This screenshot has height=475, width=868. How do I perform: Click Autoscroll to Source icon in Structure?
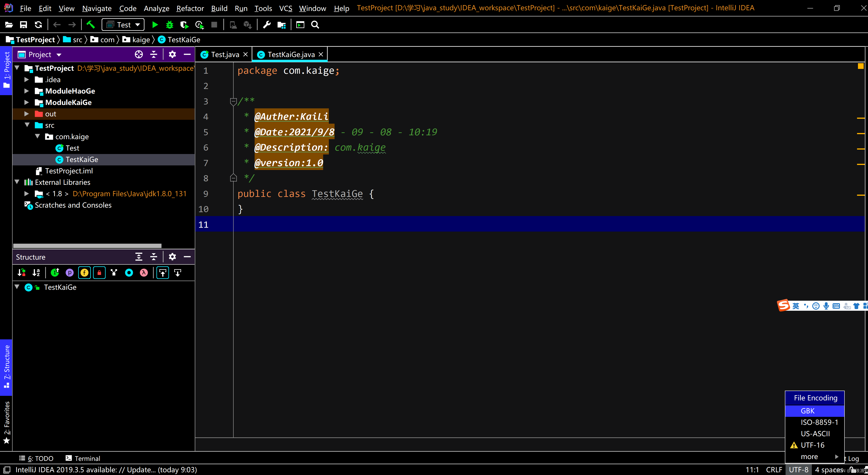pos(163,273)
